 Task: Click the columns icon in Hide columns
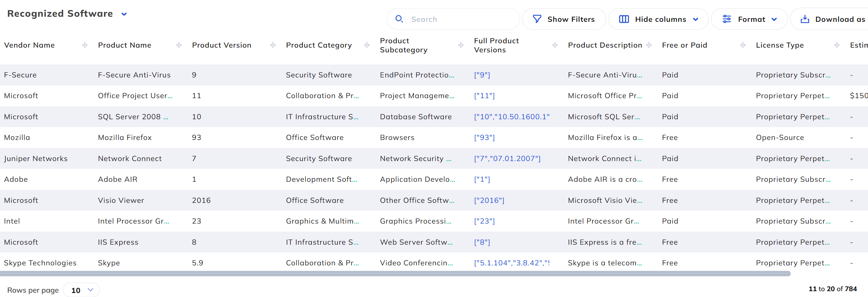[x=624, y=19]
